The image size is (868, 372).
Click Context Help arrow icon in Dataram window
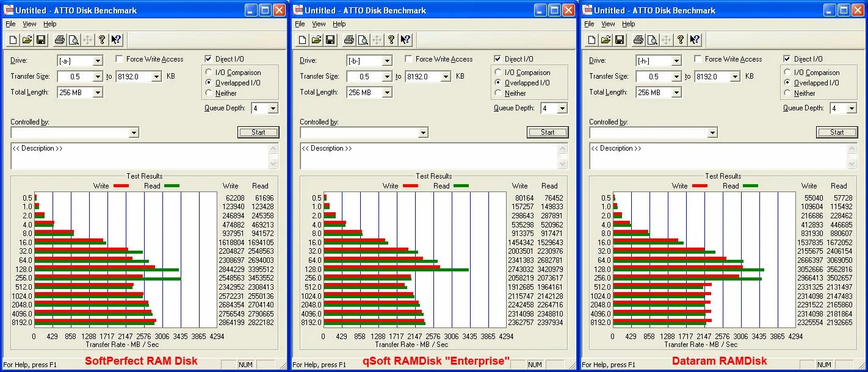pyautogui.click(x=695, y=40)
